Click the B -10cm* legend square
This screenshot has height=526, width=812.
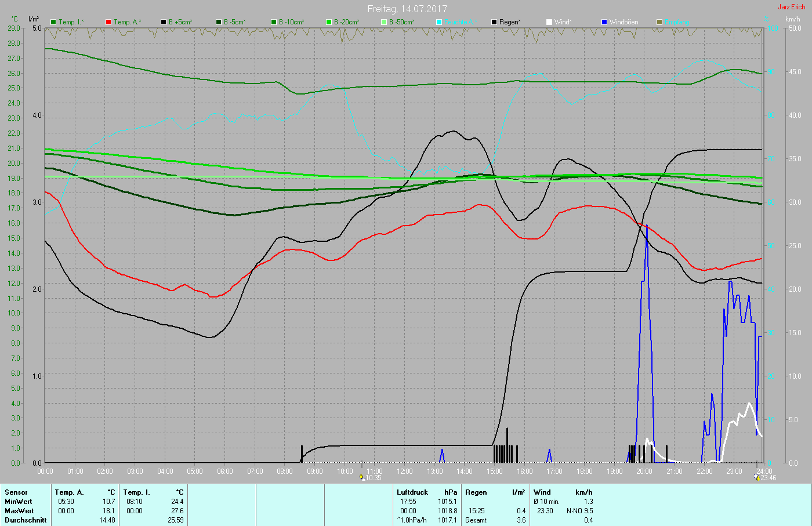[x=274, y=22]
